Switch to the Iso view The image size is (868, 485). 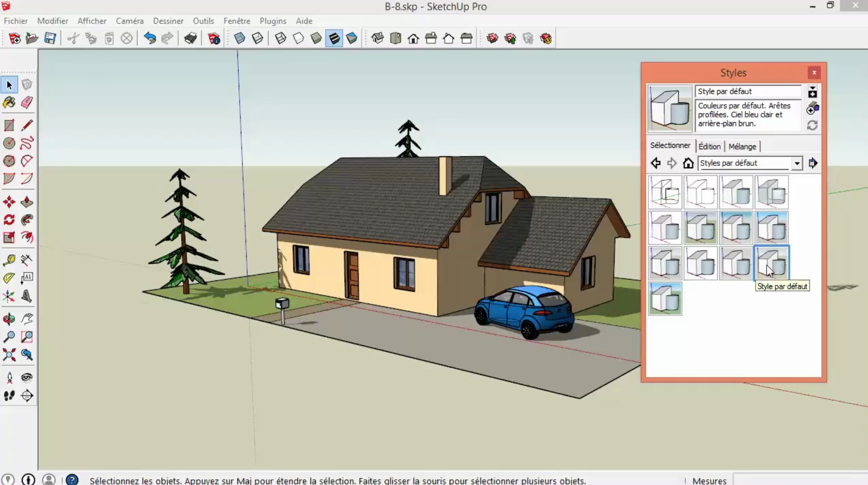[378, 38]
